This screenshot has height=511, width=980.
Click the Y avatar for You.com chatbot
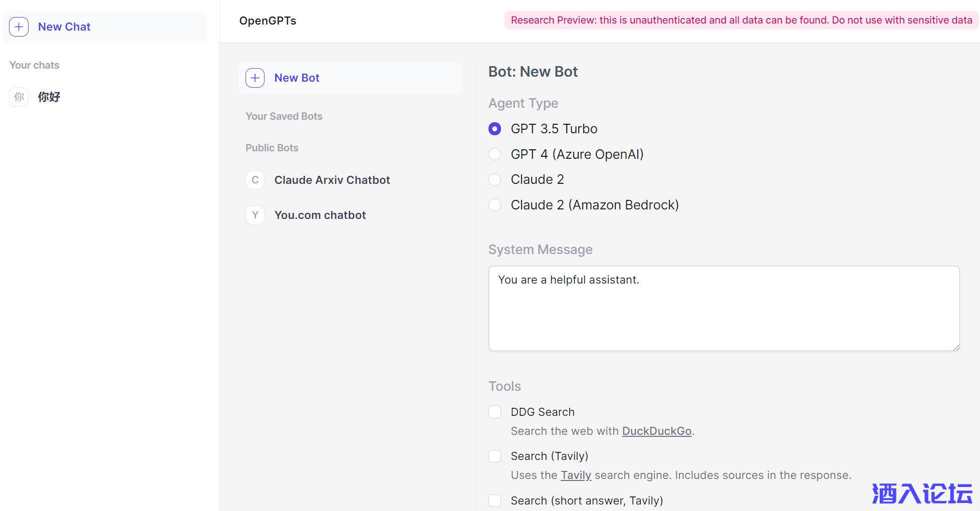[x=255, y=215]
